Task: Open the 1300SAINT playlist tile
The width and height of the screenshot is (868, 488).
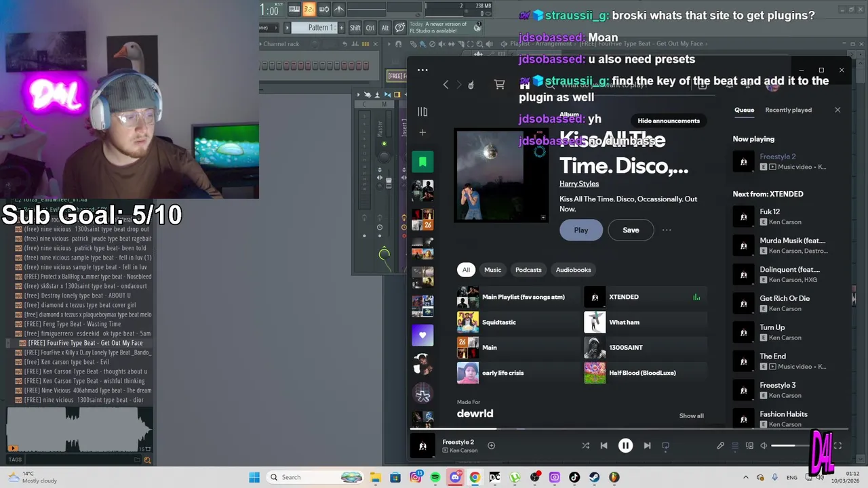Action: tap(646, 347)
